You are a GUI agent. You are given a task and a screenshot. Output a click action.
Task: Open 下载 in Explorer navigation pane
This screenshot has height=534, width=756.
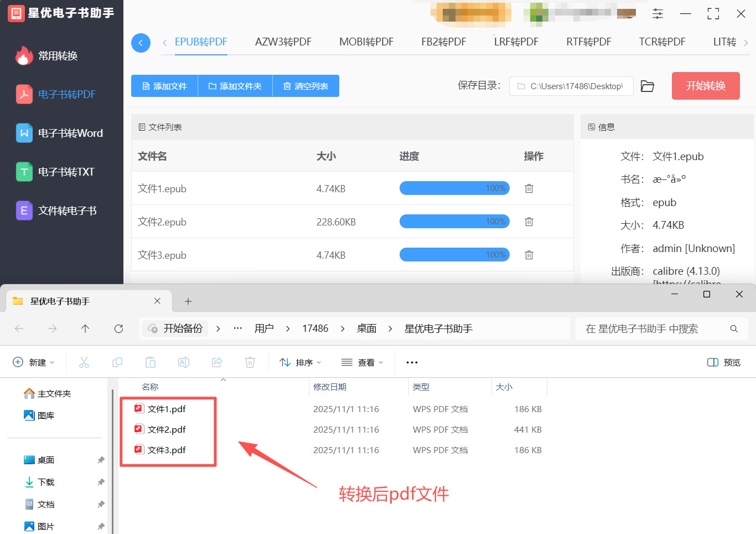coord(39,482)
